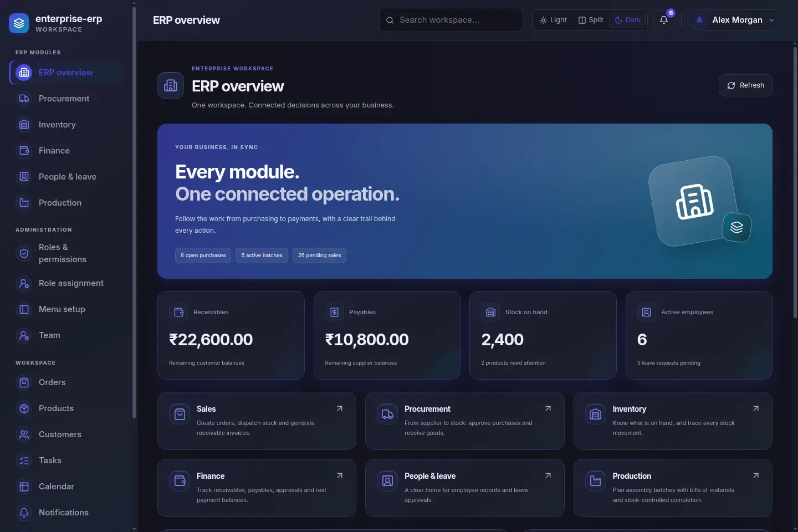Viewport: 798px width, 532px height.
Task: Click the Tasks checklist icon in sidebar
Action: (x=24, y=461)
